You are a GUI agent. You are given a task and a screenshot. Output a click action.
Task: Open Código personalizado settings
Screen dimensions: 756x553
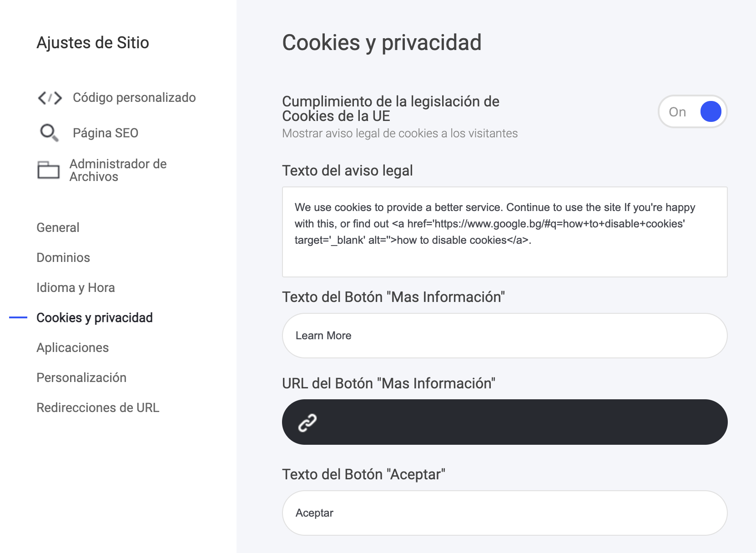click(x=134, y=98)
